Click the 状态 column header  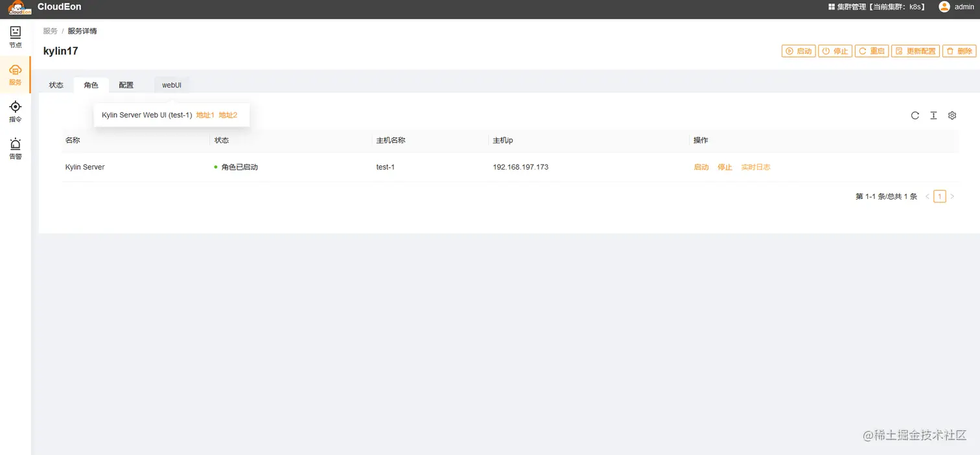pyautogui.click(x=222, y=140)
